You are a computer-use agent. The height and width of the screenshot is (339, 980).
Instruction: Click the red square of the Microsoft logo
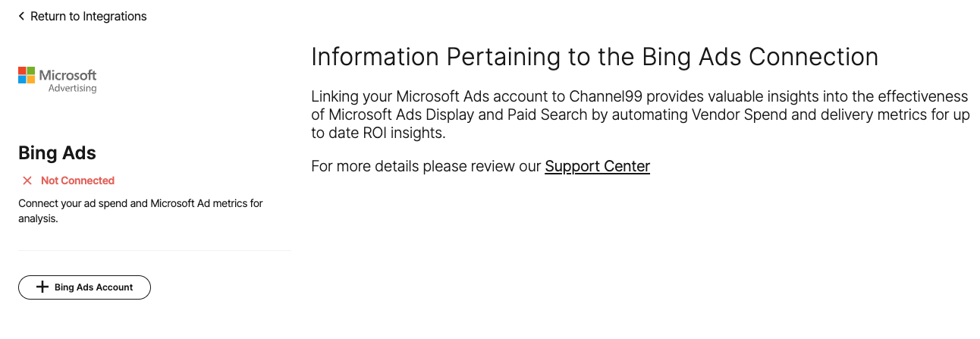pos(22,71)
